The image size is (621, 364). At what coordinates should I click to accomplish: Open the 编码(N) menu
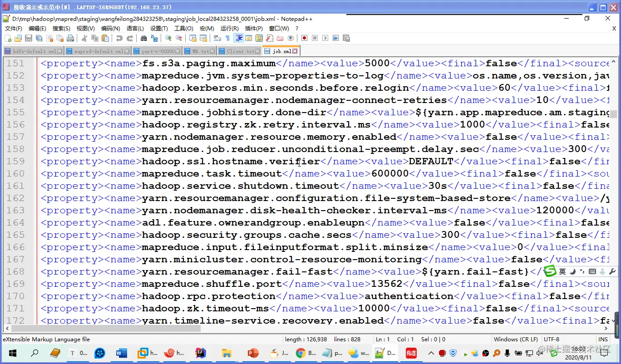(x=110, y=29)
